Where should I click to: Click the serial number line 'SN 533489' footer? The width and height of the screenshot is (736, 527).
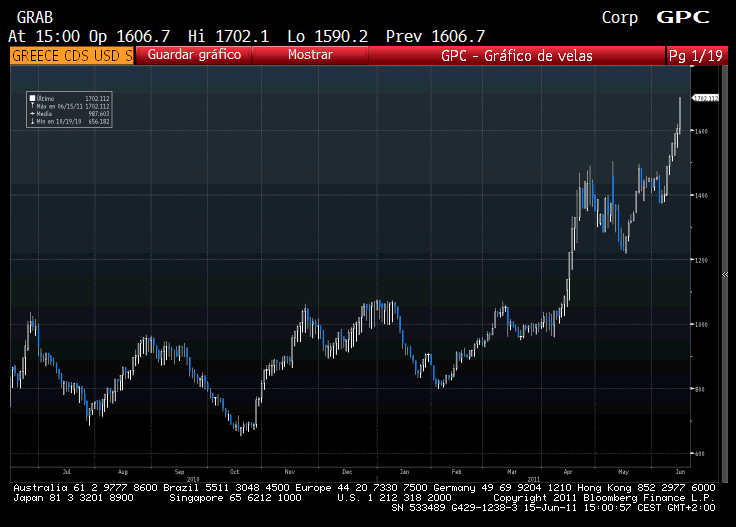click(553, 508)
